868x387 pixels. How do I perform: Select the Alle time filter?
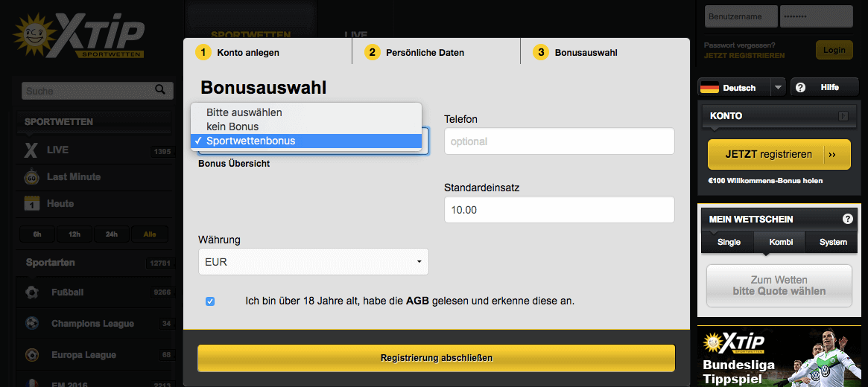pyautogui.click(x=150, y=234)
